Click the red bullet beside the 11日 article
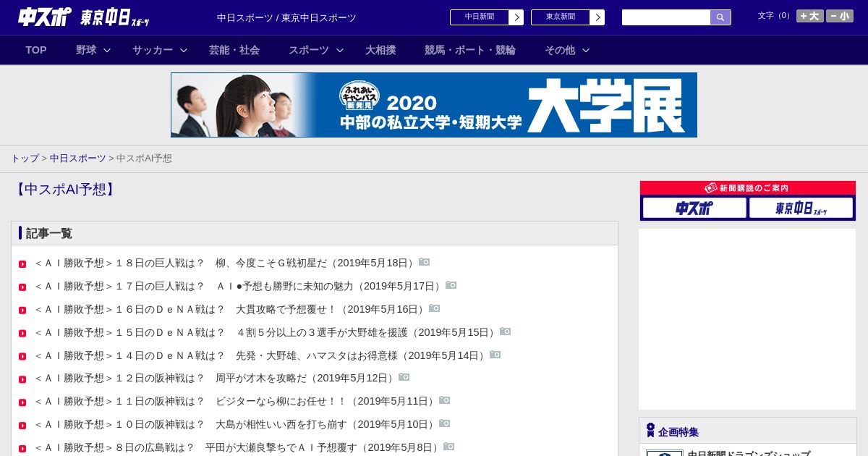 click(x=22, y=402)
